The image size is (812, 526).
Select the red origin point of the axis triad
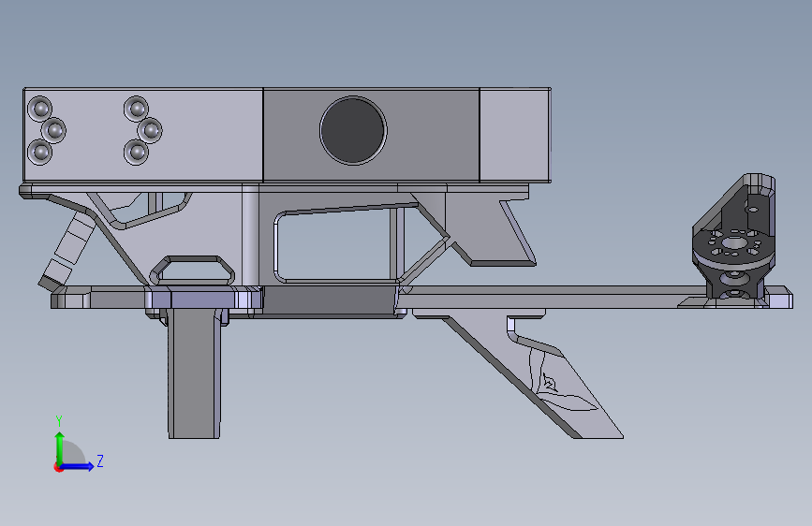(x=58, y=467)
